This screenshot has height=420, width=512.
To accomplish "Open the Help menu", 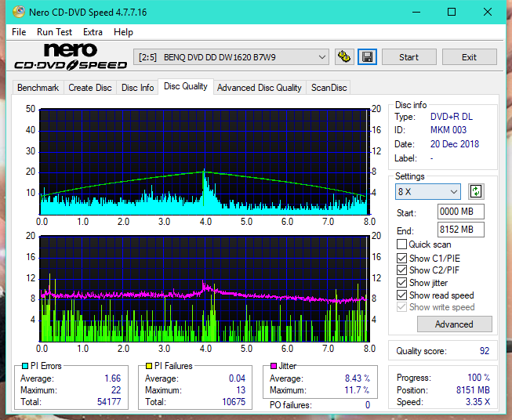I will click(123, 32).
